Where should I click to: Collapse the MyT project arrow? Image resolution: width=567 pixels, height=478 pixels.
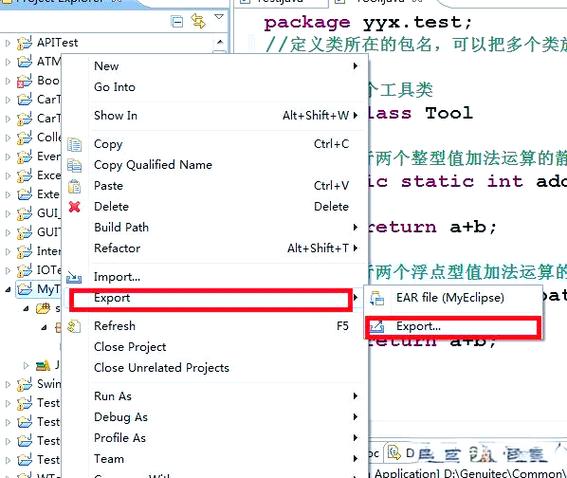click(x=8, y=290)
